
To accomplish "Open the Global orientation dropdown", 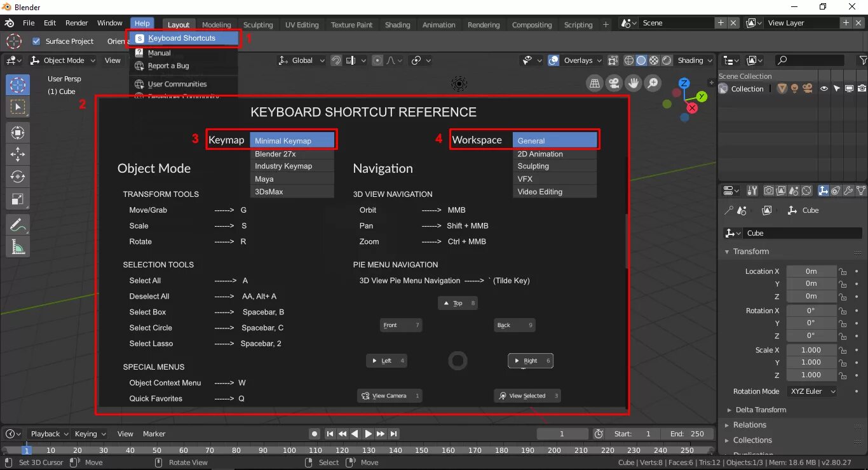I will coord(302,60).
